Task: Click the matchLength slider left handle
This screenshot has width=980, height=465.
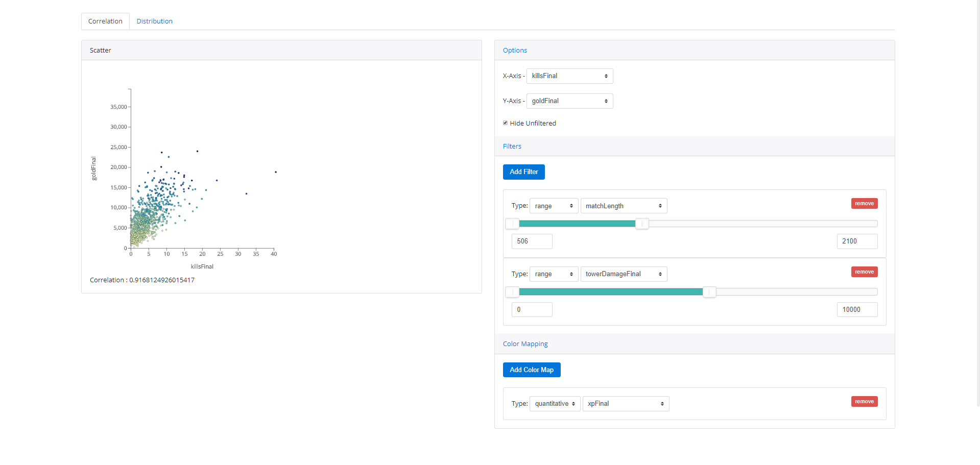Action: tap(512, 224)
